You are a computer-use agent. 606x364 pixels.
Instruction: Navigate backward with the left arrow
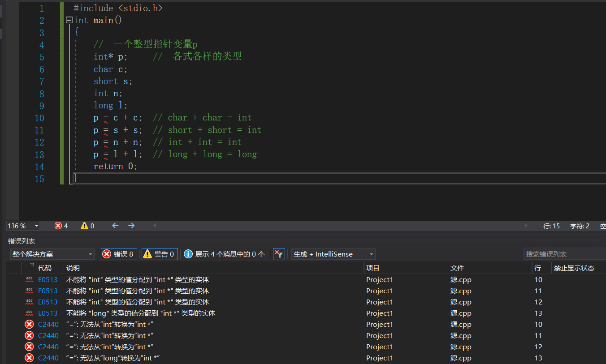click(115, 226)
